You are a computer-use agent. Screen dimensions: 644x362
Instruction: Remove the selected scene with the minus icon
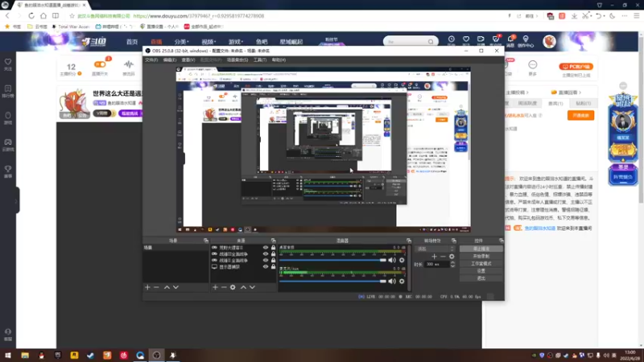(x=156, y=287)
